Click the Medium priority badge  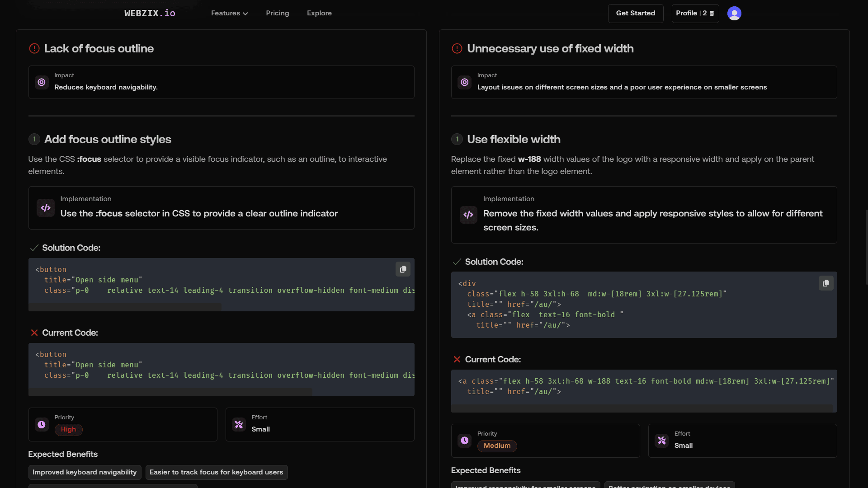click(x=497, y=446)
